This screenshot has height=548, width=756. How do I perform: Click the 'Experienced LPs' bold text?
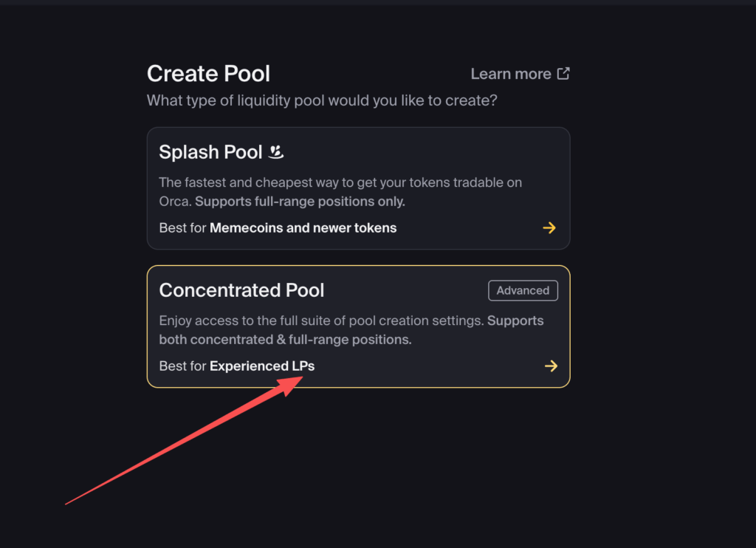(x=262, y=366)
